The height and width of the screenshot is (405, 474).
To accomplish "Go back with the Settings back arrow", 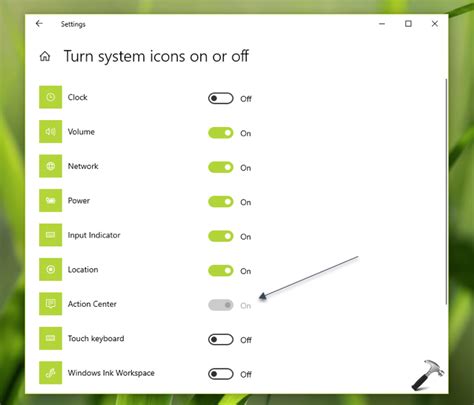I will tap(39, 24).
